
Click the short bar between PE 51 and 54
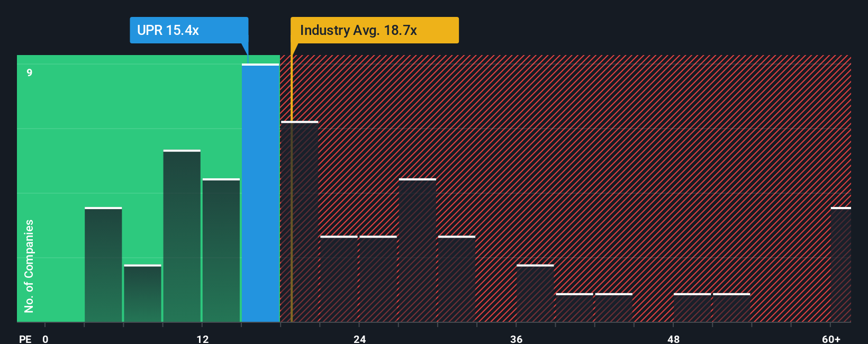click(731, 307)
